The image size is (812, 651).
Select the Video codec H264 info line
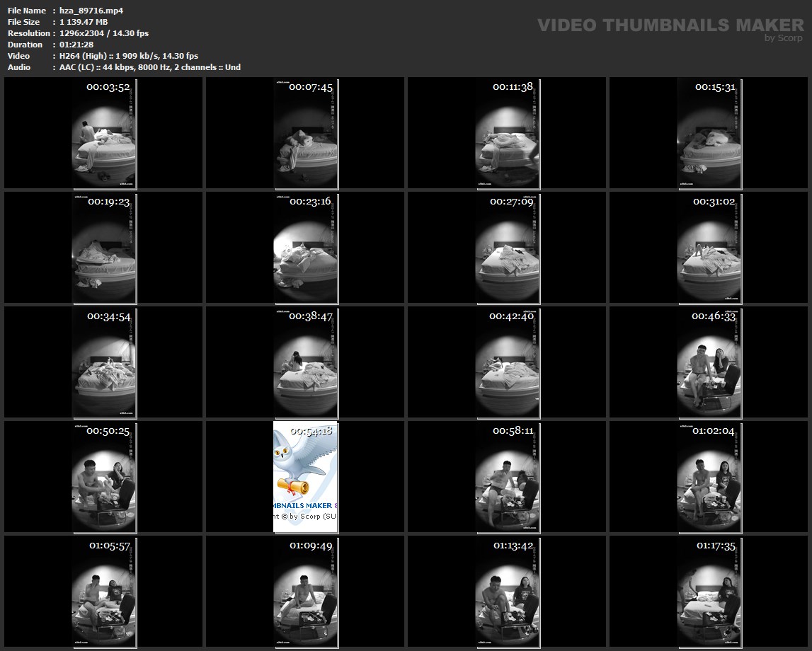[129, 56]
